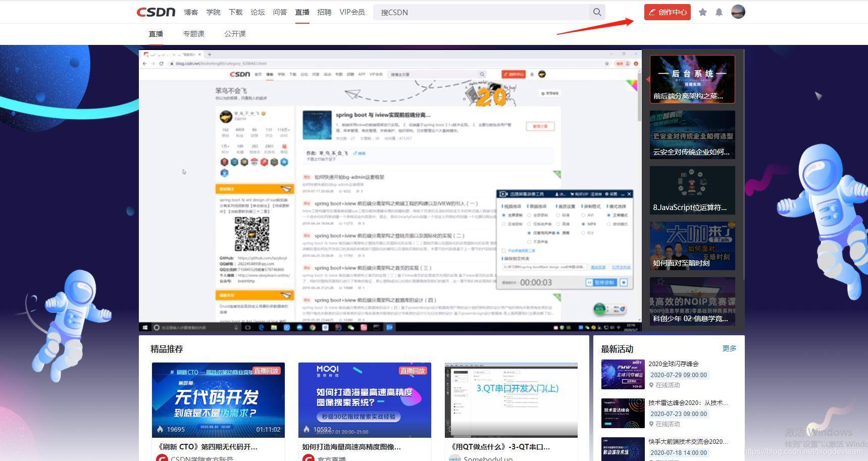Image resolution: width=868 pixels, height=461 pixels.
Task: Click the 2020-07-23 09:00:00 date tag
Action: [x=679, y=414]
